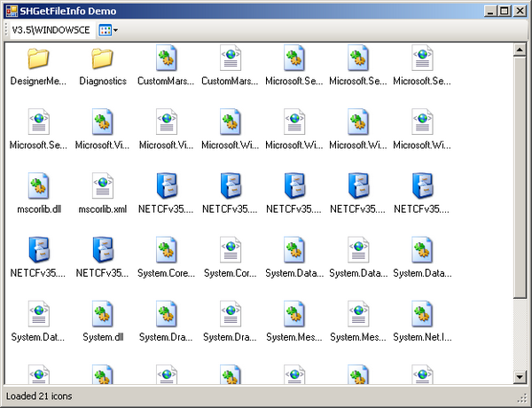Select the System.Cor... XML file
The image size is (532, 408).
[230, 258]
